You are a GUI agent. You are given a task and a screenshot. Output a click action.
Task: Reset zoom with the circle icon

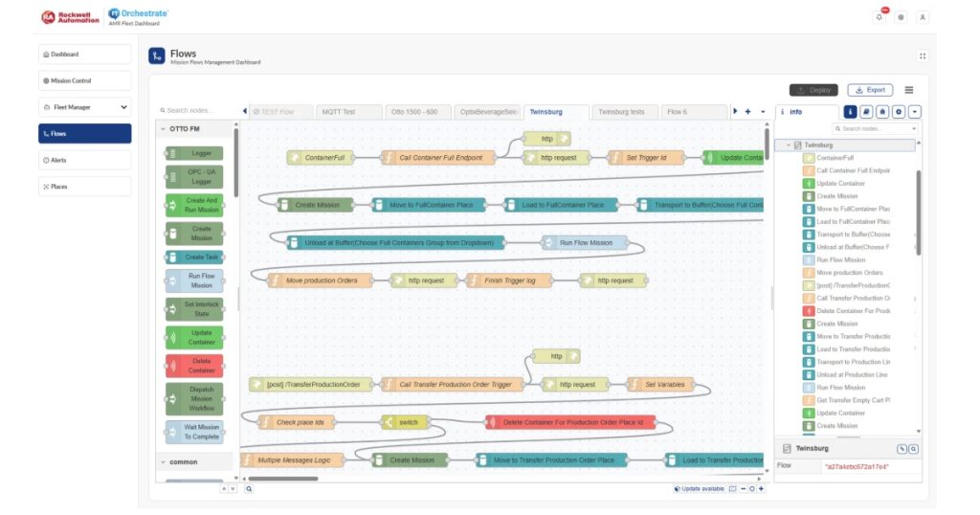752,489
